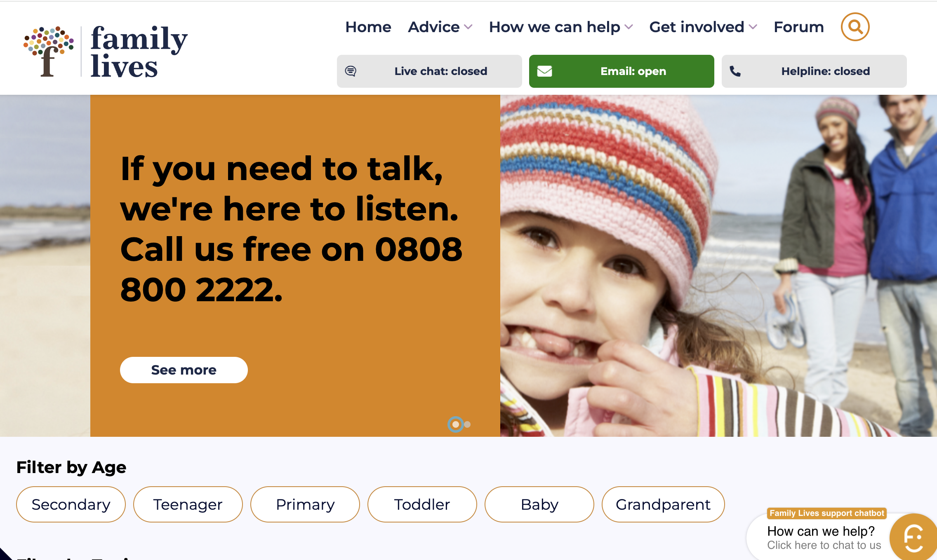Click the How can we help chat prompt
This screenshot has width=937, height=560.
click(x=821, y=532)
